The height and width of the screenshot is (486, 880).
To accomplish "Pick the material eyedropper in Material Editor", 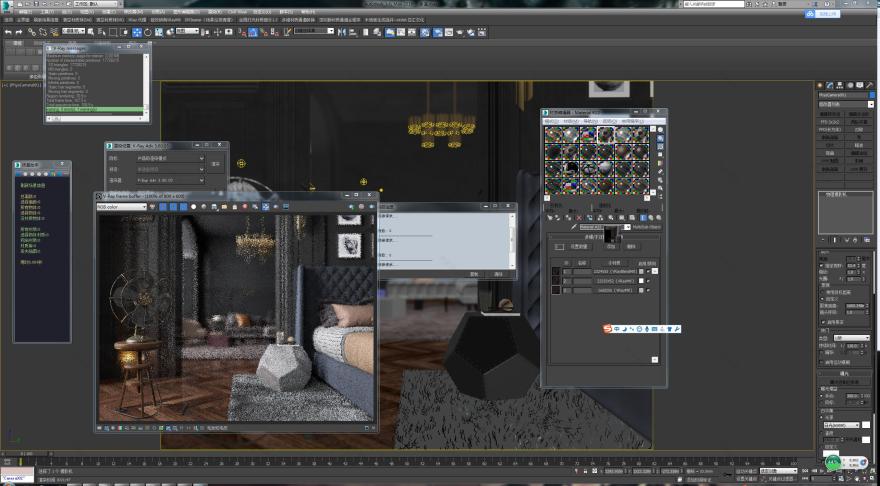I will pyautogui.click(x=574, y=227).
